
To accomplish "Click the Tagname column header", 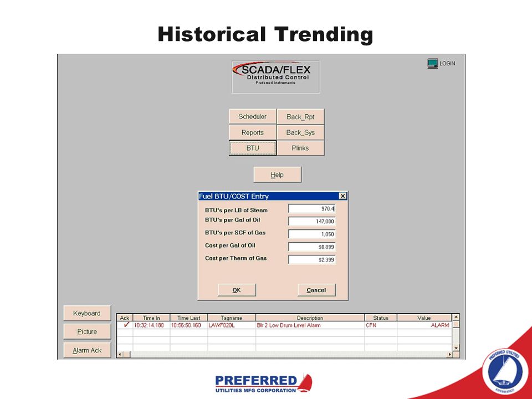I will pos(232,318).
